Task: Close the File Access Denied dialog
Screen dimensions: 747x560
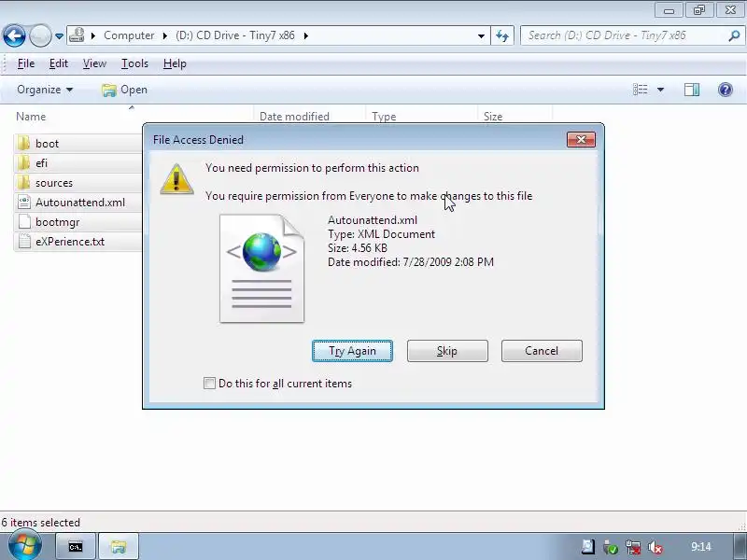Action: (x=581, y=139)
